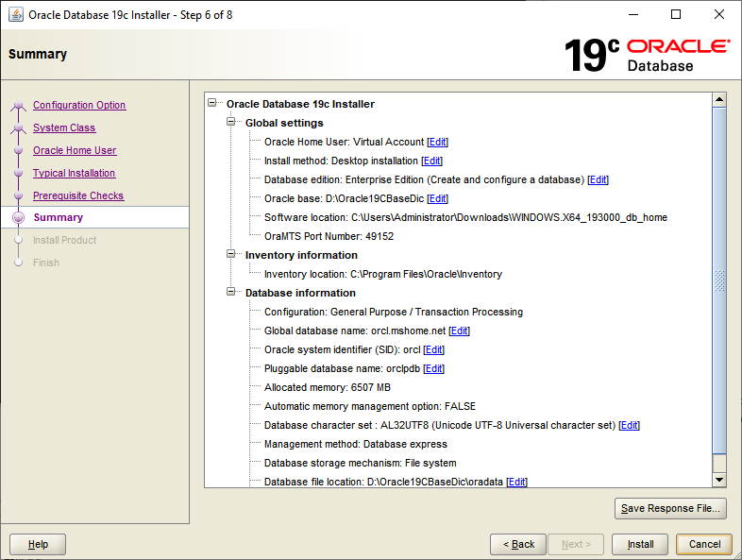Image resolution: width=742 pixels, height=560 pixels.
Task: Click the Configuration Option step bullet icon
Action: (x=19, y=105)
